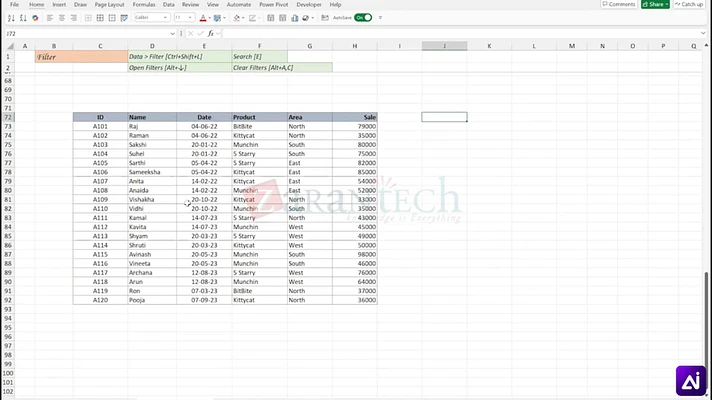
Task: Open the dropdown arrow beside that icon
Action: pyautogui.click(x=313, y=18)
